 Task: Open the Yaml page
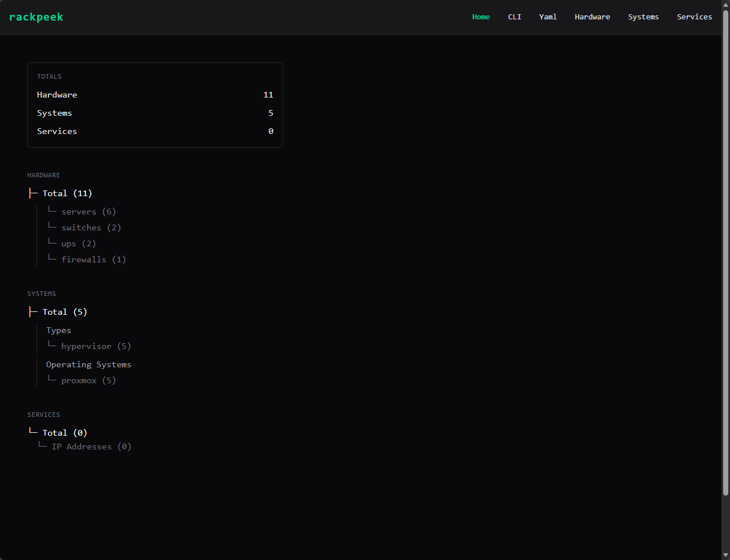pos(547,17)
